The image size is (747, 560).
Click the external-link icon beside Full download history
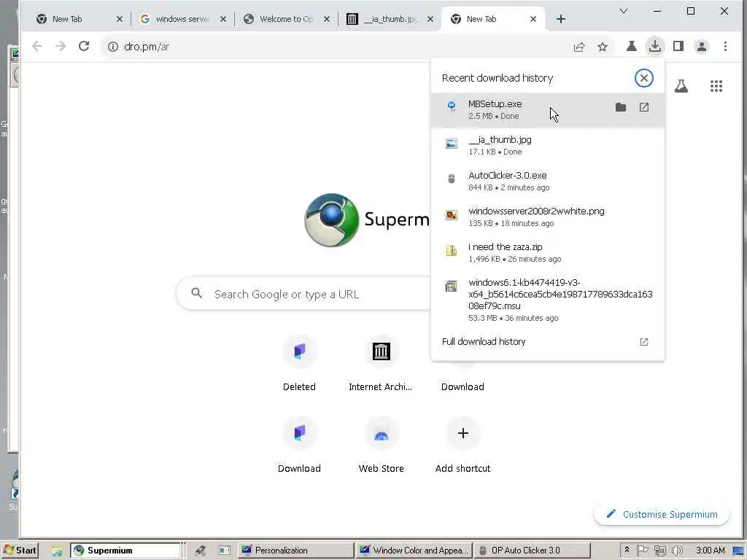[x=643, y=342]
